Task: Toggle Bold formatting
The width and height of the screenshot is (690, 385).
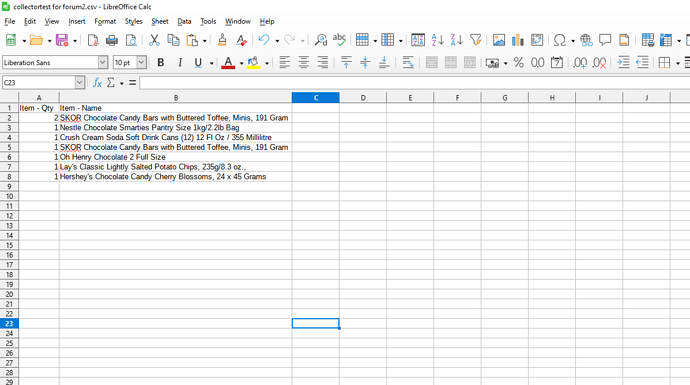Action: [161, 62]
